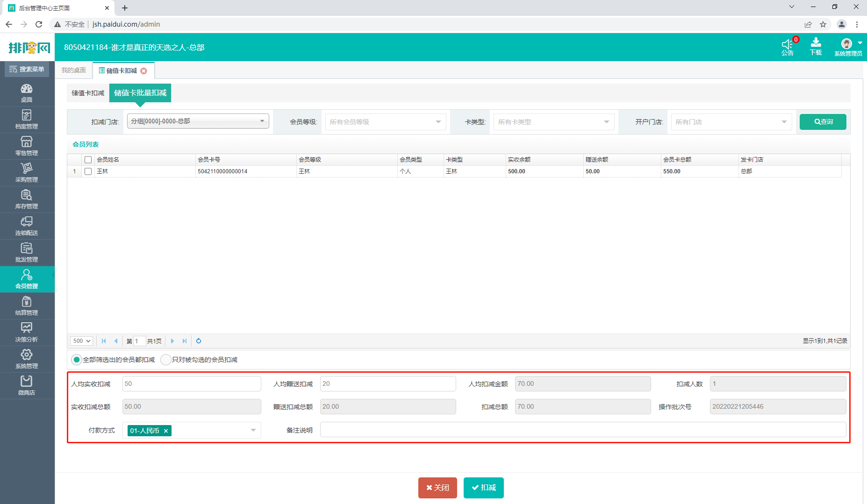Screen dimensions: 867x504
Task: Sort by 实收余额 column header
Action: 545,160
